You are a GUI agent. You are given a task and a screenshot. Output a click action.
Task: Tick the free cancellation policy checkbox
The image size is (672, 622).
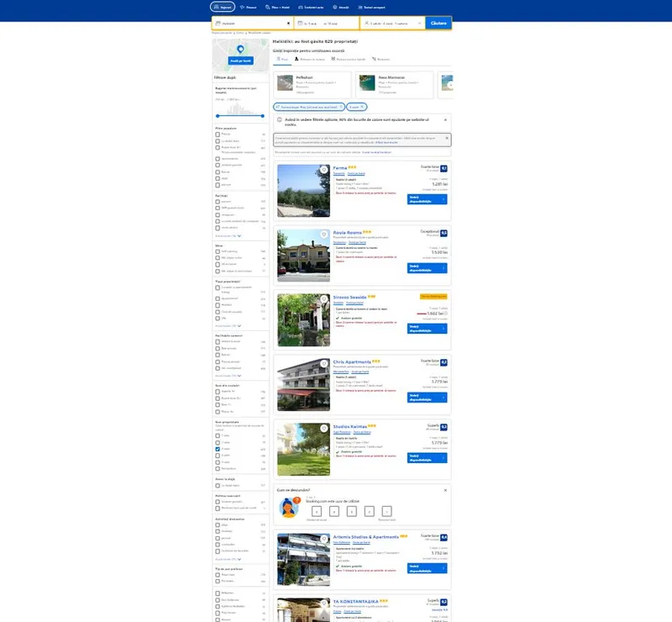coord(218,502)
